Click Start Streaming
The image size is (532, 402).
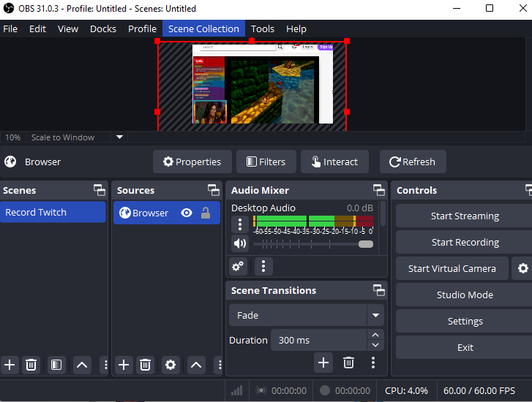pyautogui.click(x=465, y=216)
